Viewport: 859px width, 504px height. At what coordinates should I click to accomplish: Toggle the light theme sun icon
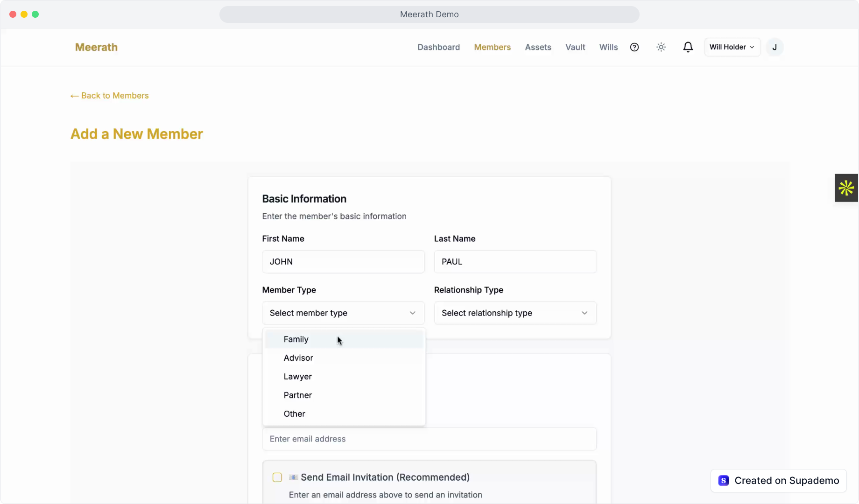click(661, 47)
